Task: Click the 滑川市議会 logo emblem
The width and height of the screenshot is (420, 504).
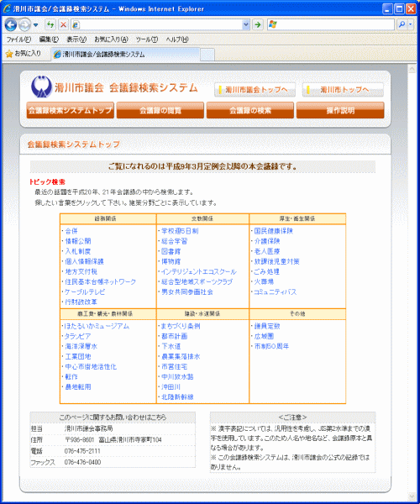Action: 41,87
